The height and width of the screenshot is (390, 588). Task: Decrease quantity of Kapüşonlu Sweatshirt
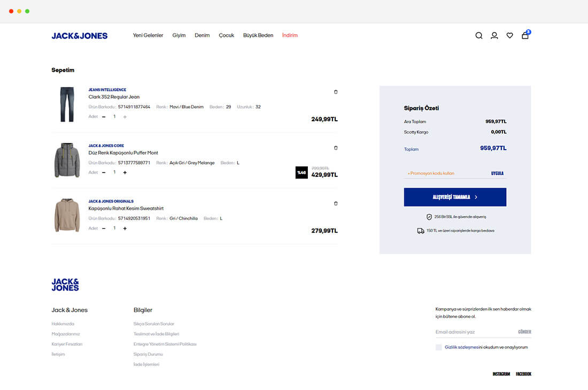pos(104,229)
